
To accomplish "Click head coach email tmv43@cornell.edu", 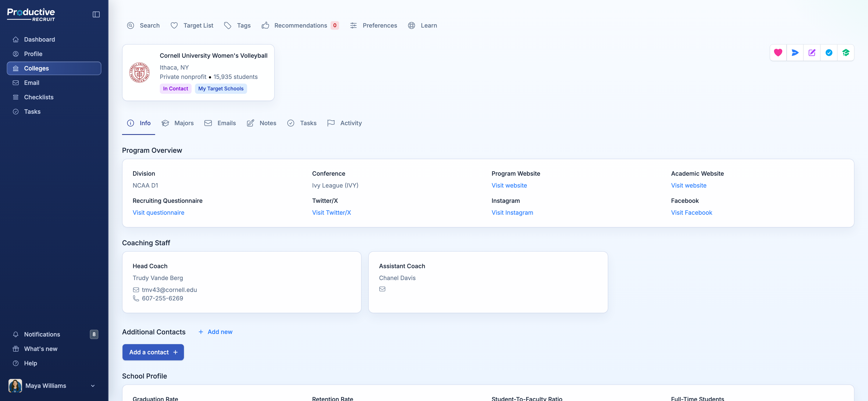I will [169, 290].
